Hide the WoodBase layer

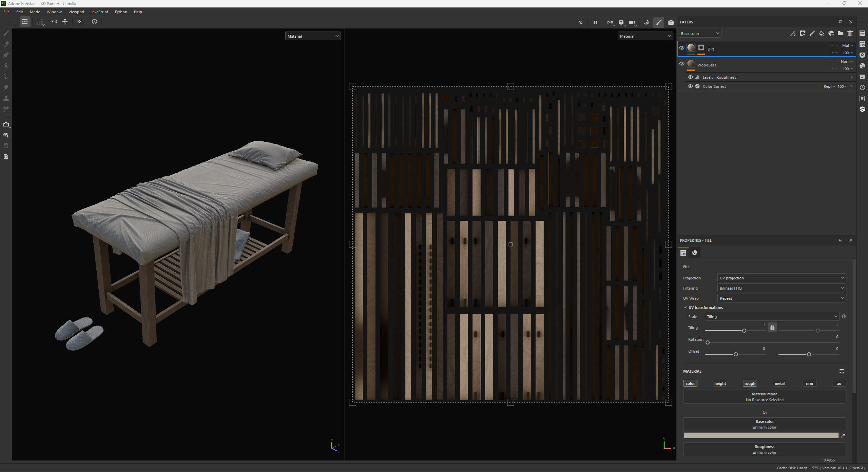pos(682,64)
